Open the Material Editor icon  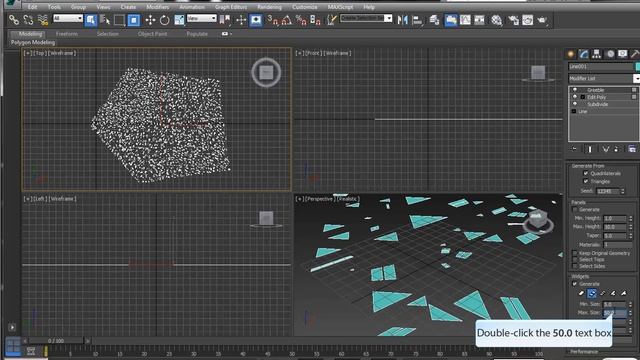click(496, 20)
